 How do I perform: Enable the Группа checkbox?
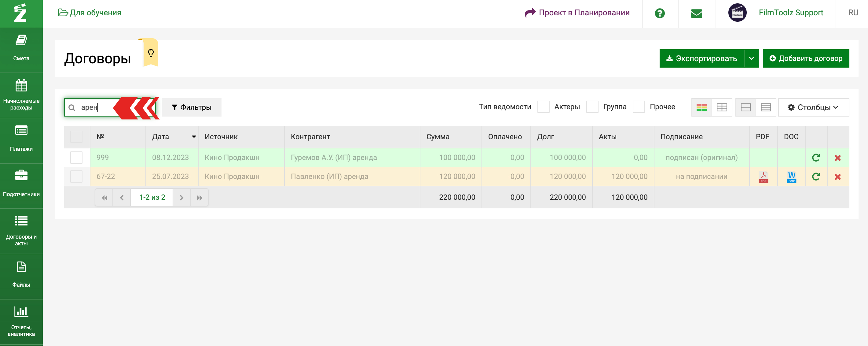[592, 107]
